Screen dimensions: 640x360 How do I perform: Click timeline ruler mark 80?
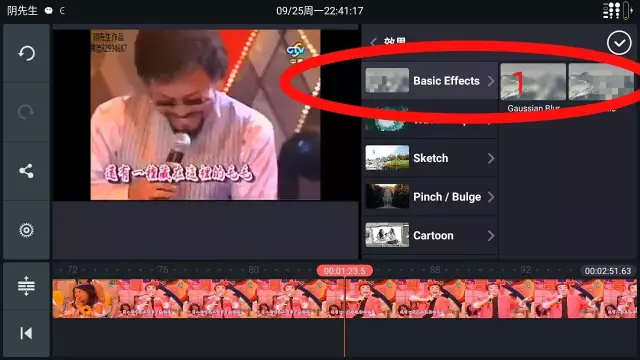point(253,270)
